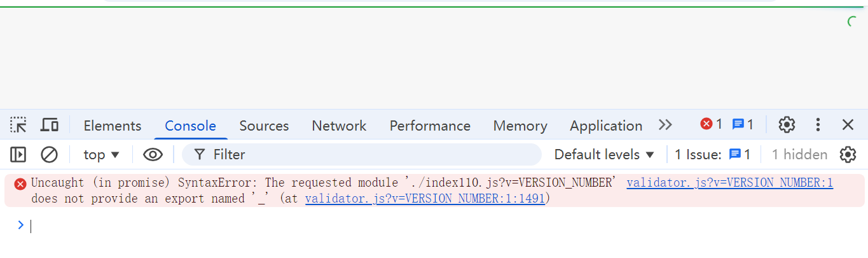Open the Sources tab
This screenshot has width=868, height=258.
click(x=264, y=125)
